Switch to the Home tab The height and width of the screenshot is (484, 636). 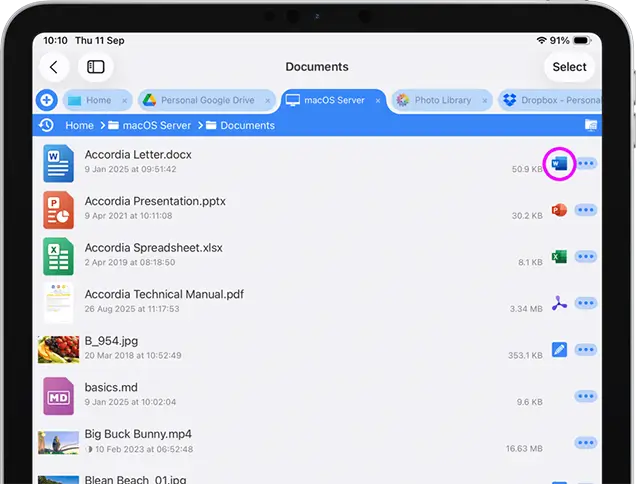pyautogui.click(x=98, y=100)
